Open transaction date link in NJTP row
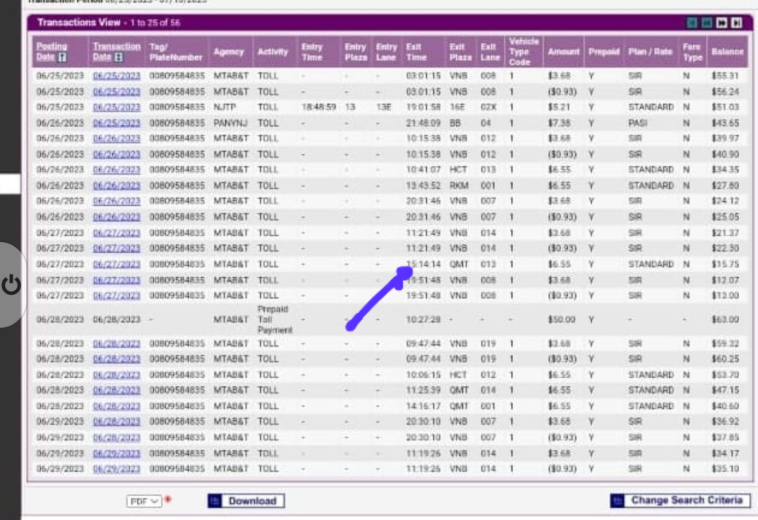This screenshot has width=758, height=520. 117,107
